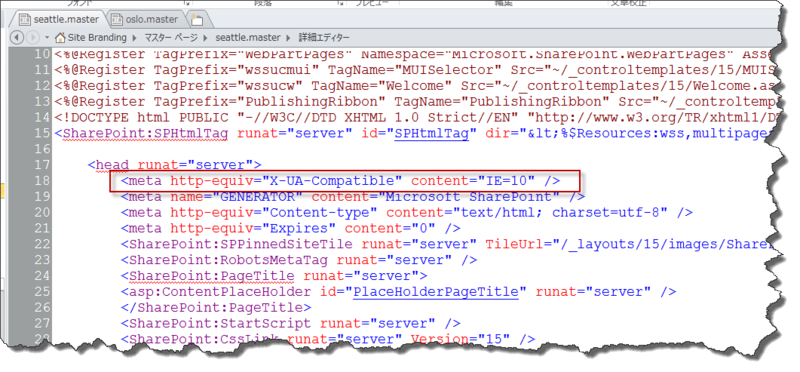This screenshot has height=372, width=800.
Task: Click the forward navigation arrow button
Action: [33, 37]
